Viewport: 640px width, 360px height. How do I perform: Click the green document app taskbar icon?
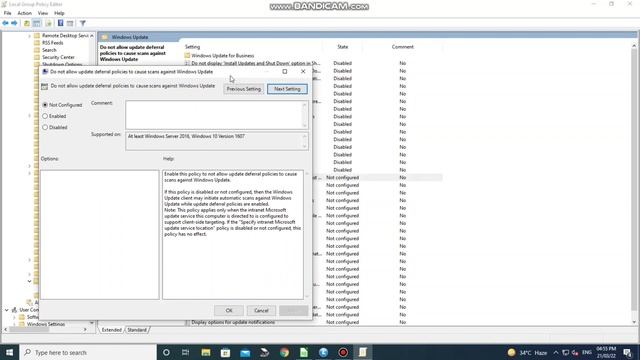coord(304,352)
